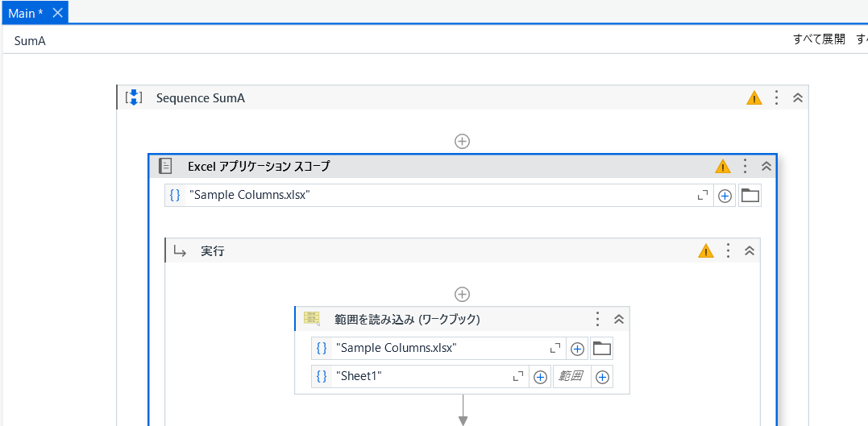Collapse the 実行 container
The height and width of the screenshot is (426, 868).
750,250
